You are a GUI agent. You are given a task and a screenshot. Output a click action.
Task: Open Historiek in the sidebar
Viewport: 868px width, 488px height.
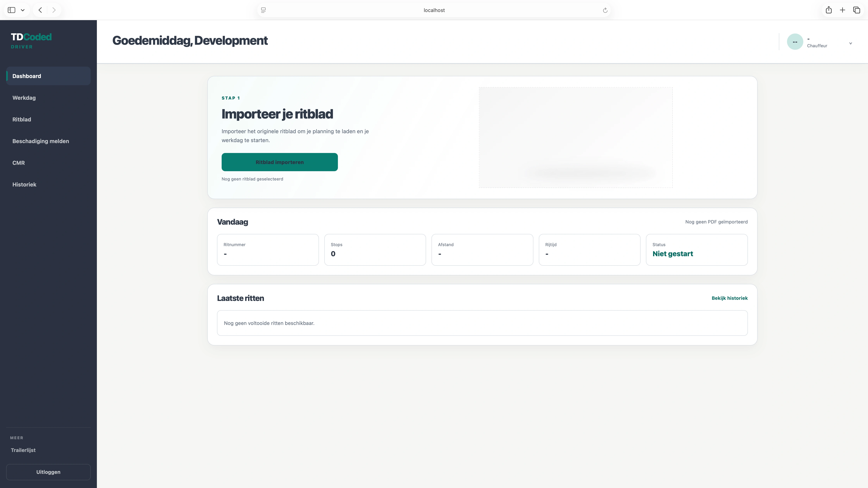coord(48,185)
